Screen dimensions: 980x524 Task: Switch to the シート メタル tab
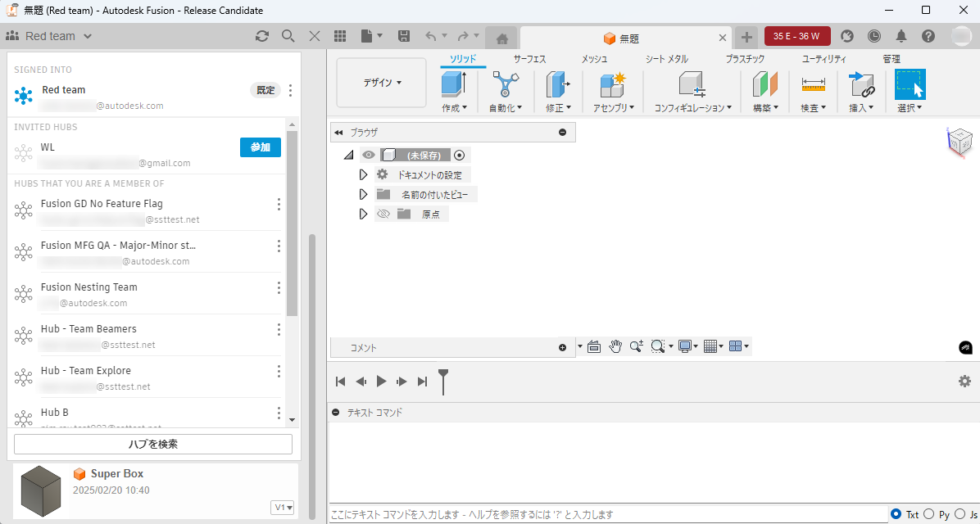[x=667, y=59]
